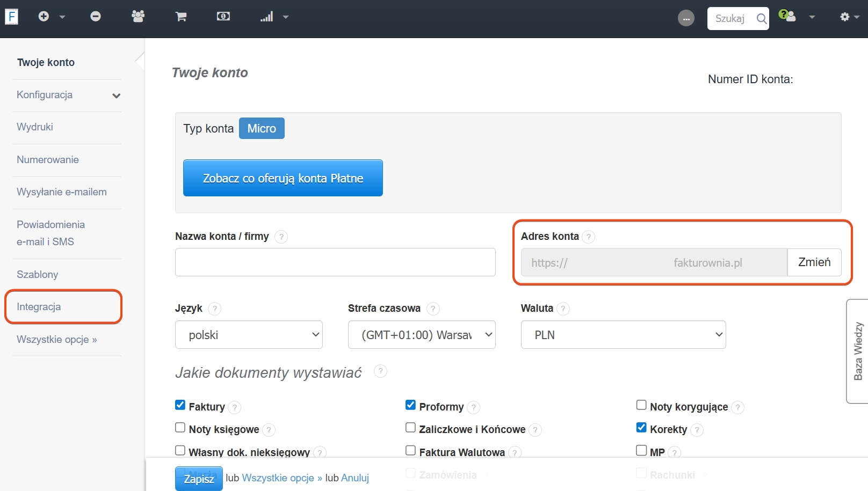The image size is (868, 491).
Task: Open the settings gear icon
Action: 845,17
